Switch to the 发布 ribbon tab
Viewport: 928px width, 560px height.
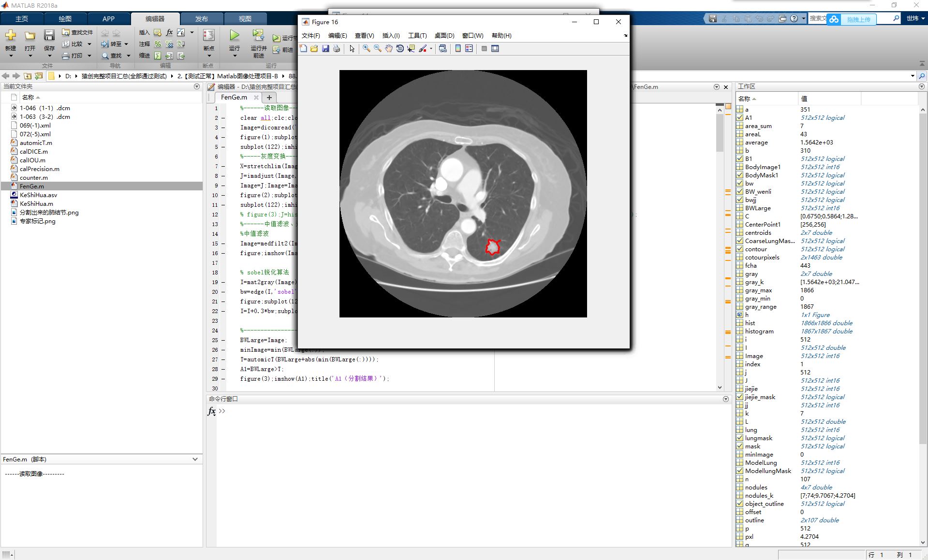202,19
